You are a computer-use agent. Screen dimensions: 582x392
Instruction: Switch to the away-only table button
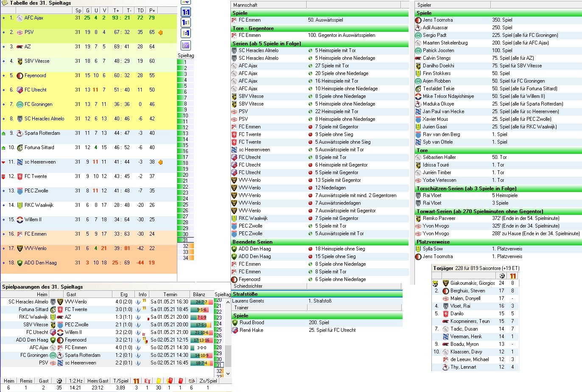[x=186, y=33]
